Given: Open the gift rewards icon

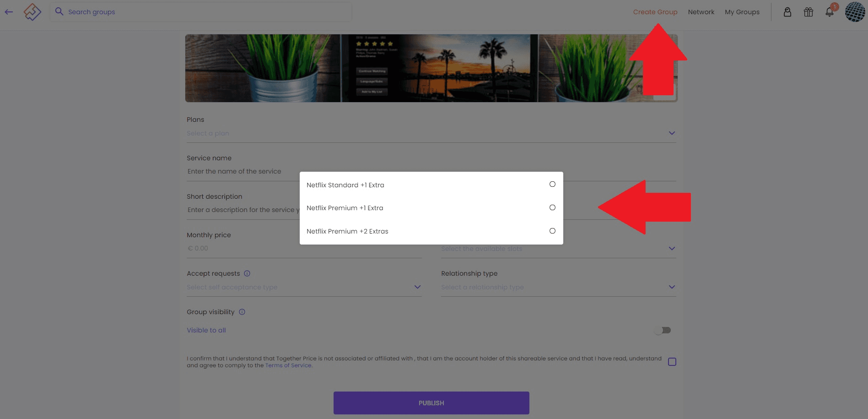Looking at the screenshot, I should [x=808, y=12].
